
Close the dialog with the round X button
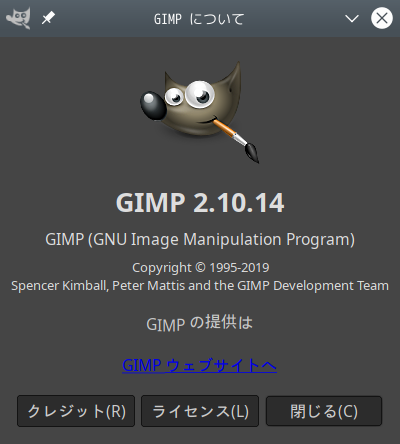(382, 18)
